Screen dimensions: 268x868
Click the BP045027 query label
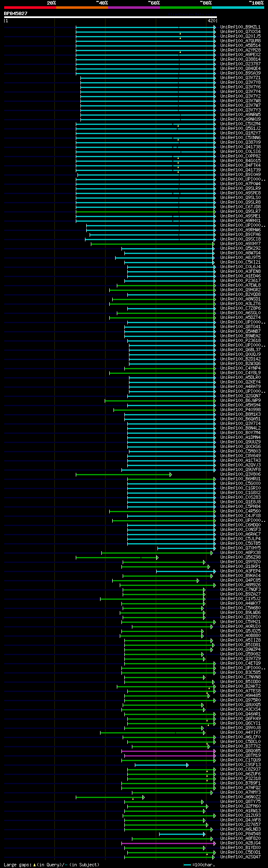coord(16,13)
